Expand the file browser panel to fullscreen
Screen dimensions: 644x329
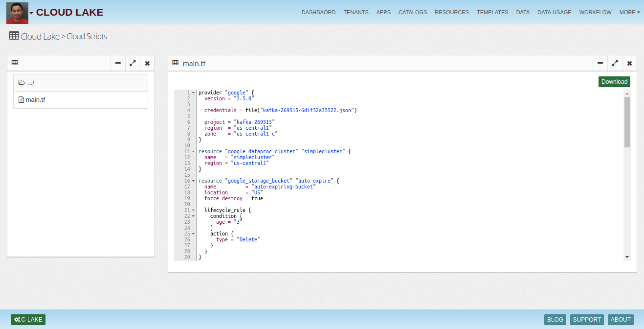[133, 63]
